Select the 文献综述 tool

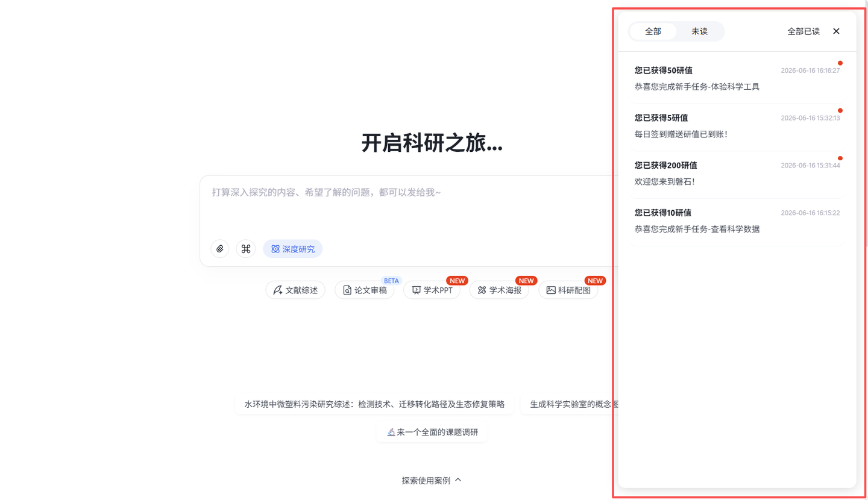click(295, 290)
